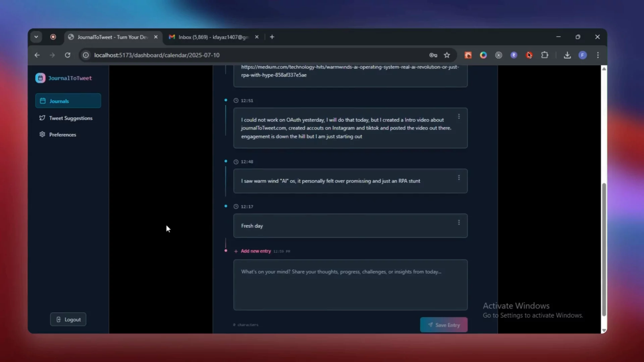Reload the page with refresh icon
644x362 pixels.
click(67, 55)
